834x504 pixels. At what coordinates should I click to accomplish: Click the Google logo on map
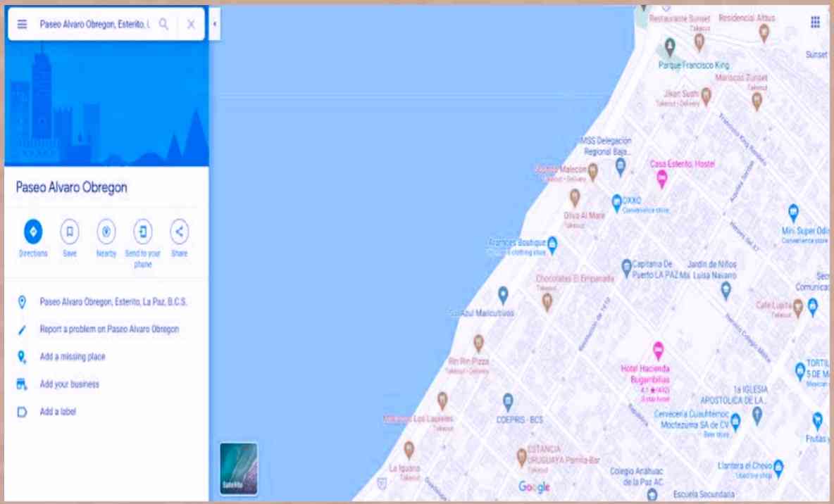pos(534,486)
